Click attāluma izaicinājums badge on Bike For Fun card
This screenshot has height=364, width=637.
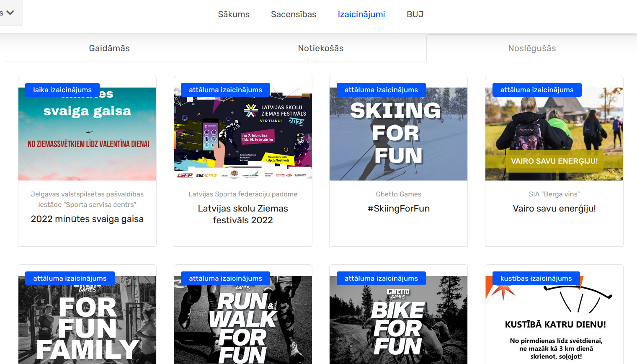coord(381,278)
